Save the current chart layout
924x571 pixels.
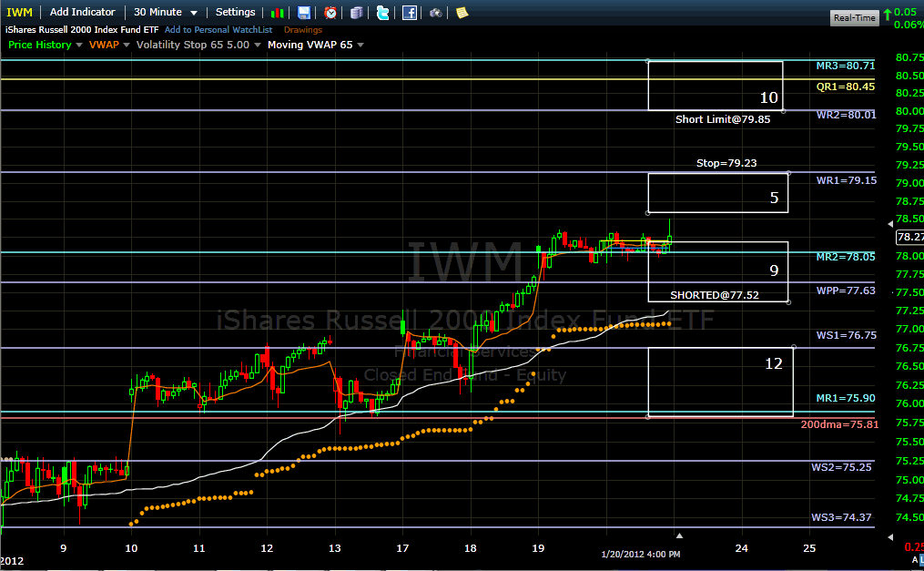(x=303, y=13)
